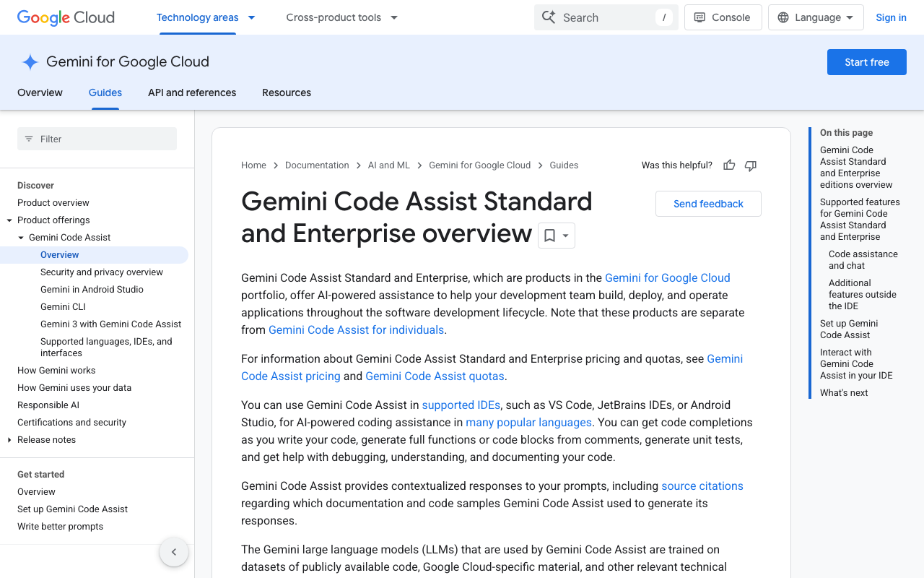The height and width of the screenshot is (578, 924).
Task: Open Supported languages, IDEs, and interfaces item
Action: pos(106,348)
